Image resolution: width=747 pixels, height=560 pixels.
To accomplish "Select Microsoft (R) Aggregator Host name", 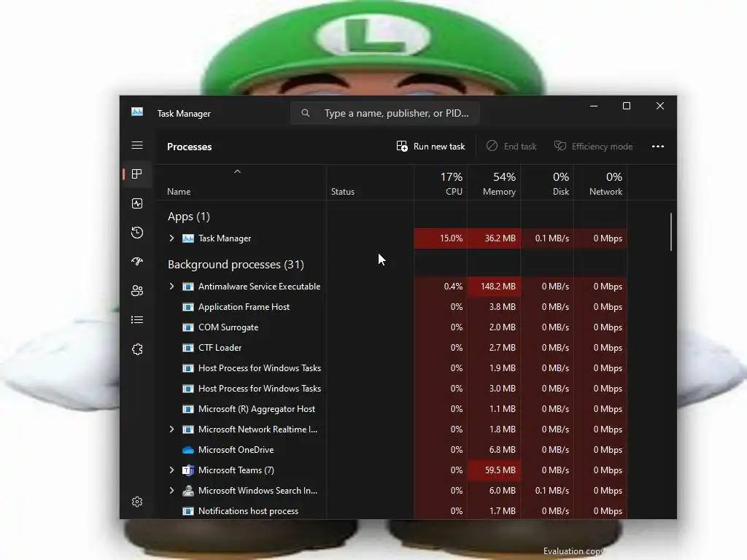I will click(256, 409).
